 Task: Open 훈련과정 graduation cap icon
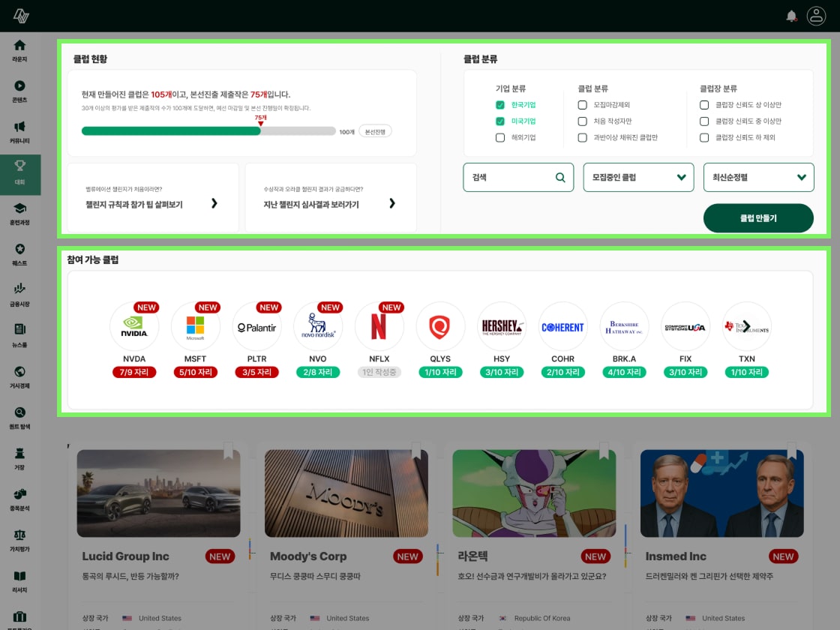(19, 208)
